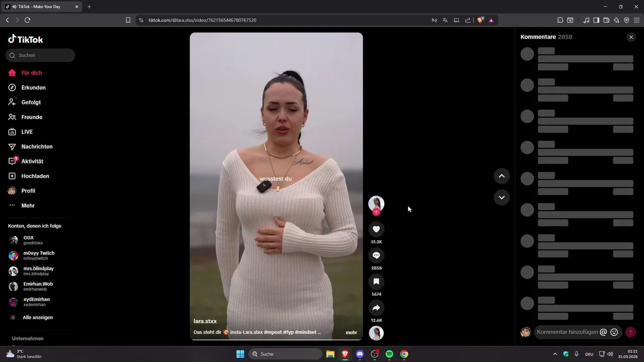Screen dimensions: 644x362
Task: Open the media control music note icon
Action: click(586, 20)
